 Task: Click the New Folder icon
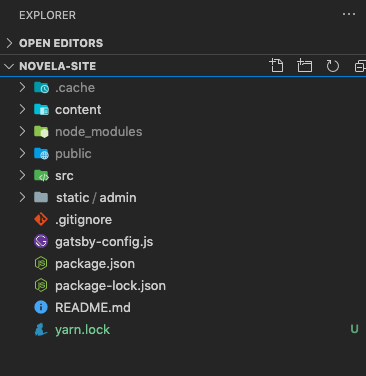coord(304,66)
